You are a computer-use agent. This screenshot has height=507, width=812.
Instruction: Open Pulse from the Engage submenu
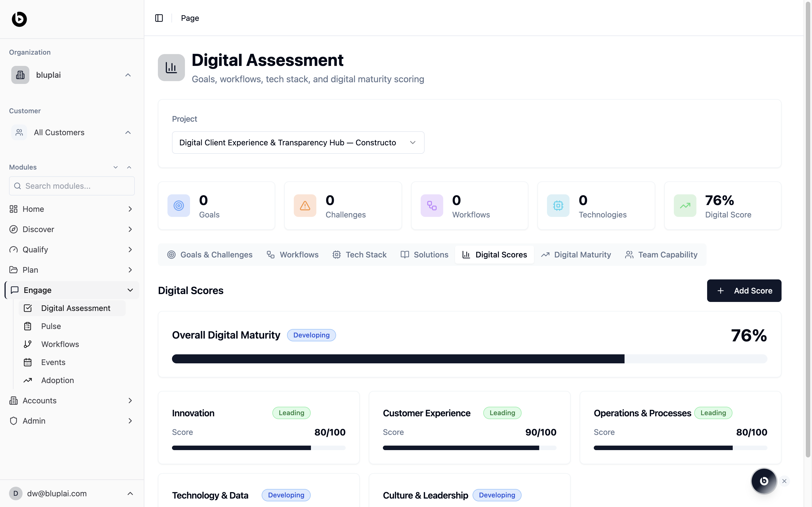coord(51,326)
